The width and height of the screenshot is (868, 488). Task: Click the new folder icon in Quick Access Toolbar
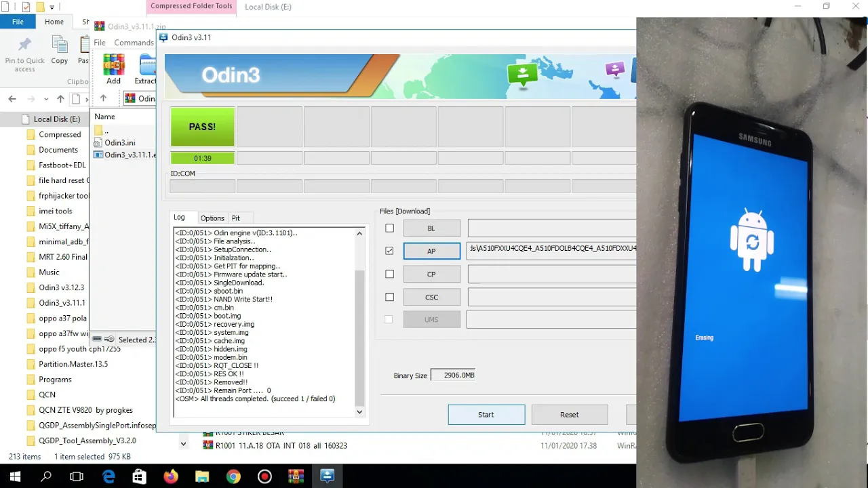[x=40, y=7]
